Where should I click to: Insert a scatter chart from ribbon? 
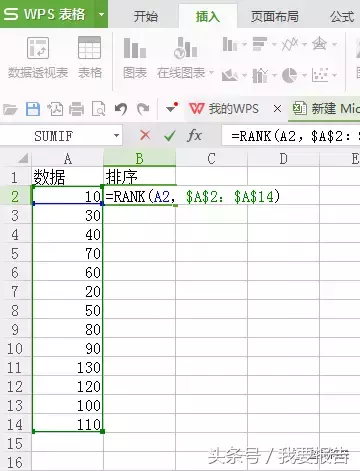click(320, 75)
